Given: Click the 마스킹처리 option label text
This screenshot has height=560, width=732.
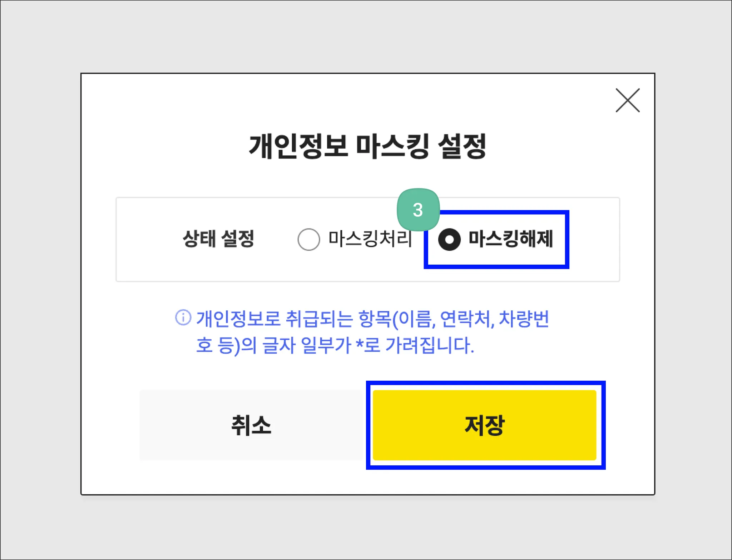Looking at the screenshot, I should pos(370,239).
